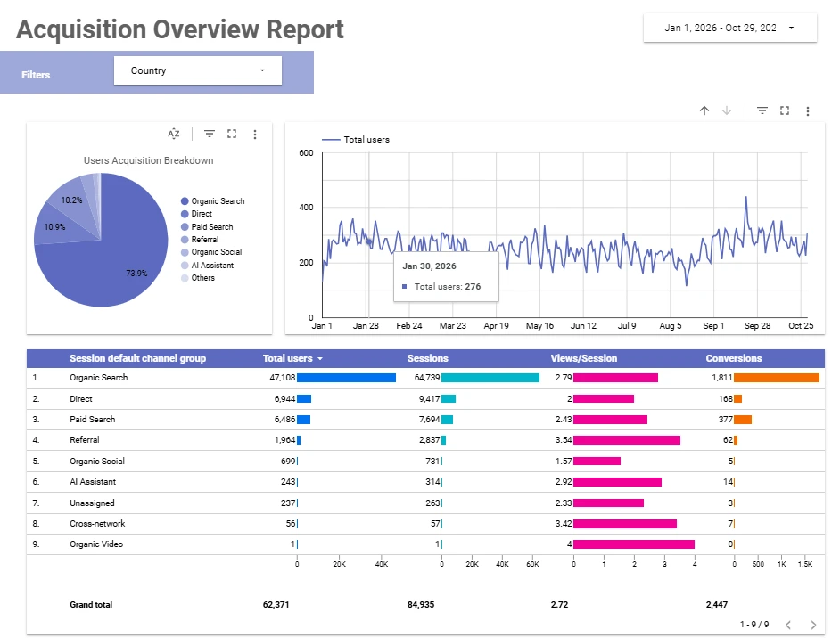This screenshot has height=638, width=840.
Task: Maximize the Users Acquisition Breakdown pie chart
Action: coord(232,134)
